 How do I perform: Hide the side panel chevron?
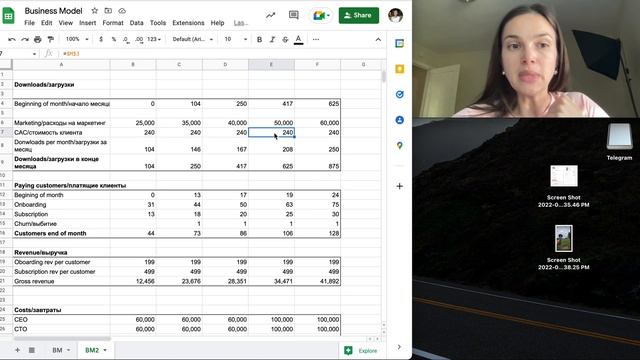(399, 347)
